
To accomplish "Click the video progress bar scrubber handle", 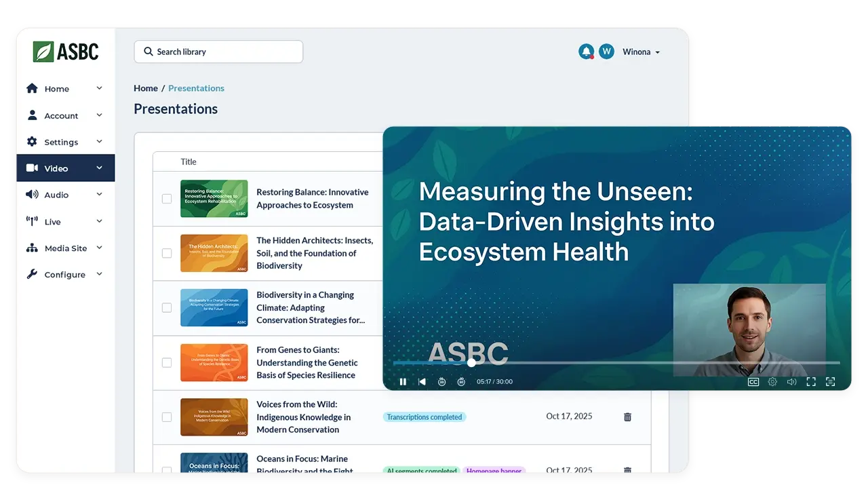I will 471,363.
